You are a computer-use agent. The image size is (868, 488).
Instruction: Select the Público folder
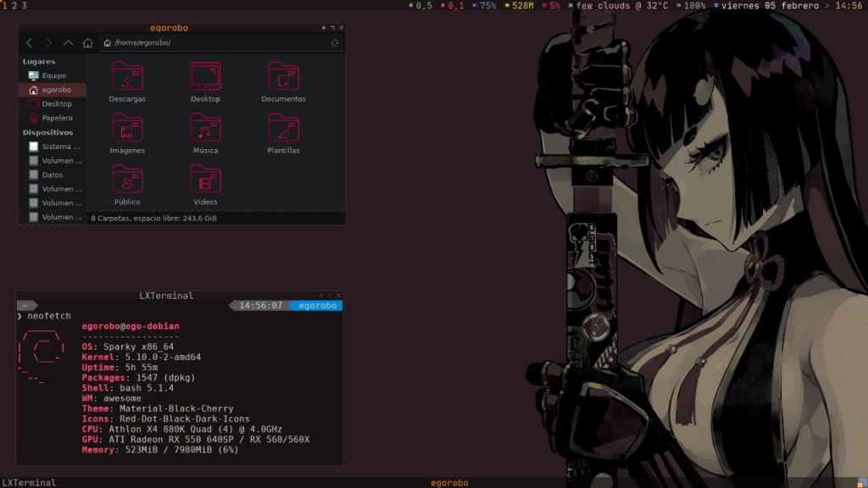click(127, 181)
